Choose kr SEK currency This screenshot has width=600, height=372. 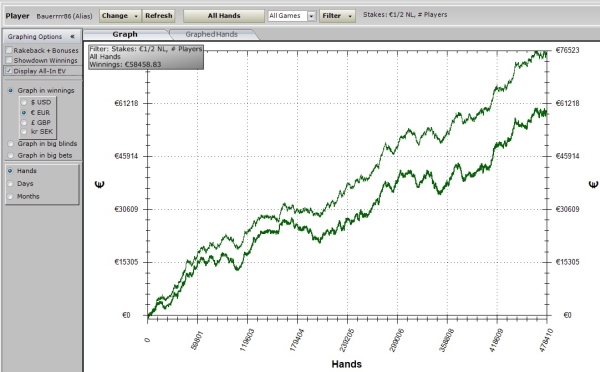24,132
